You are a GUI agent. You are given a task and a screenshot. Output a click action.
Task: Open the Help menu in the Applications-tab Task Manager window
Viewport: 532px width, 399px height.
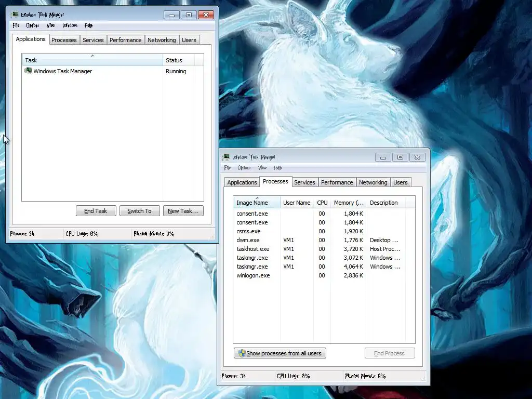88,25
